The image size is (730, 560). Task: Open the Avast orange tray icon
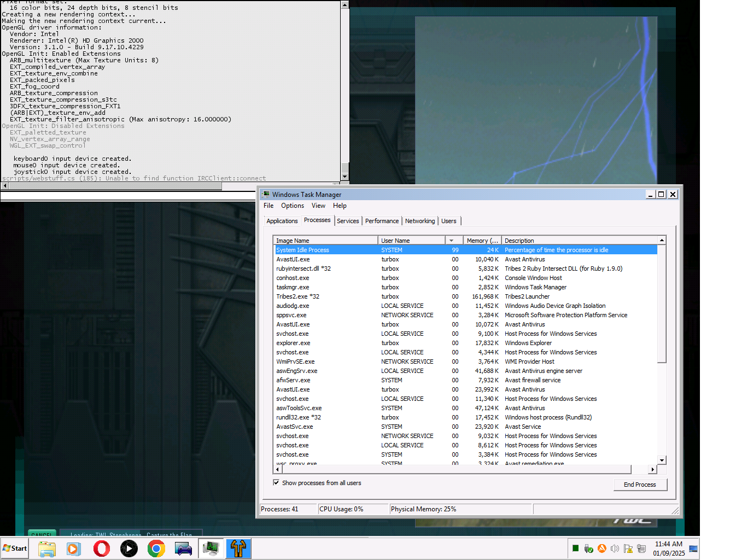click(x=601, y=549)
